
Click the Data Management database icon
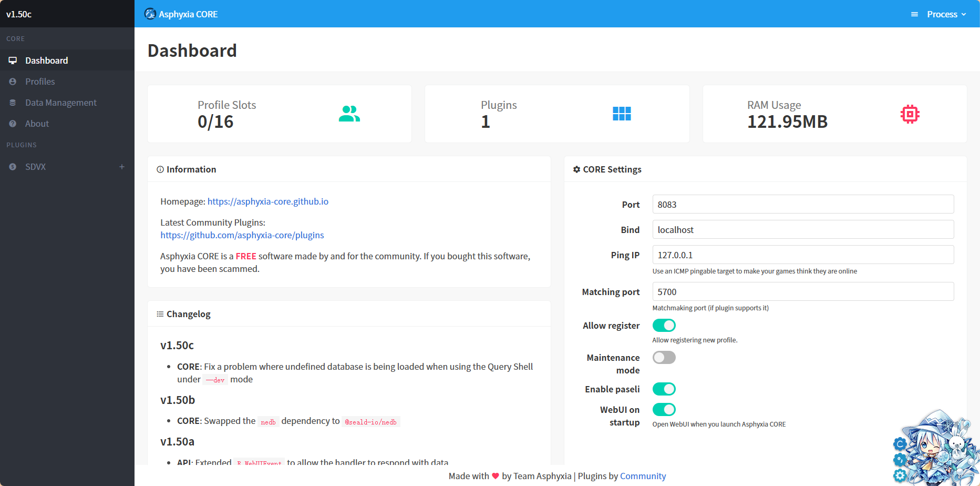point(13,103)
